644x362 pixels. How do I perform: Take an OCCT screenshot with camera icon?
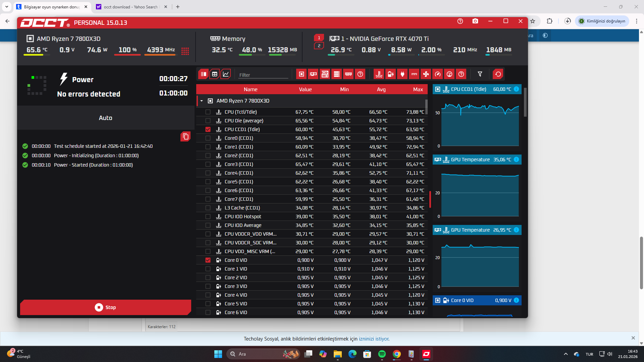pyautogui.click(x=475, y=21)
